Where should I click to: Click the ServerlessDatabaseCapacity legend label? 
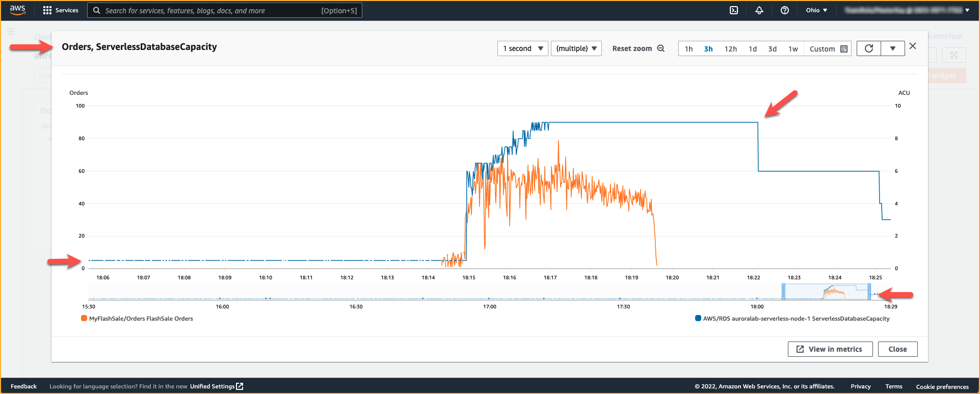(797, 319)
